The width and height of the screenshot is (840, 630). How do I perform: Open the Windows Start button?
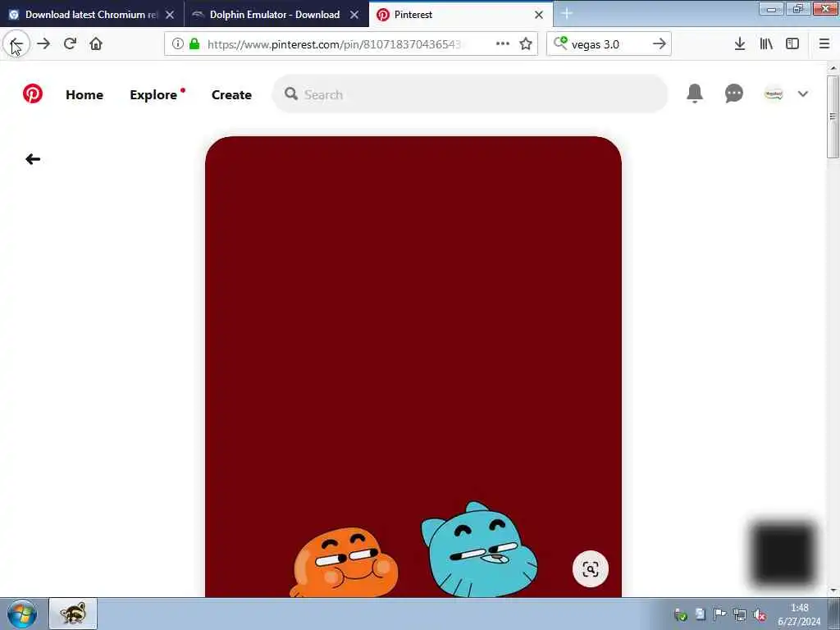pyautogui.click(x=22, y=614)
